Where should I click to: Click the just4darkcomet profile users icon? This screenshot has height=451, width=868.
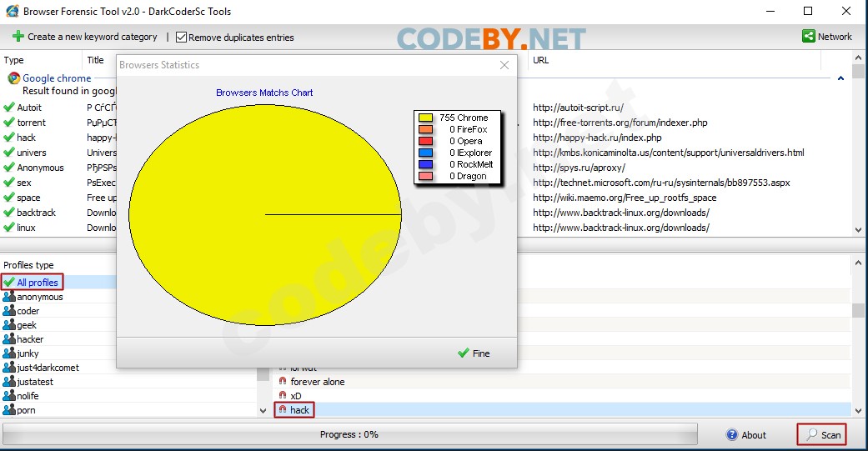9,367
